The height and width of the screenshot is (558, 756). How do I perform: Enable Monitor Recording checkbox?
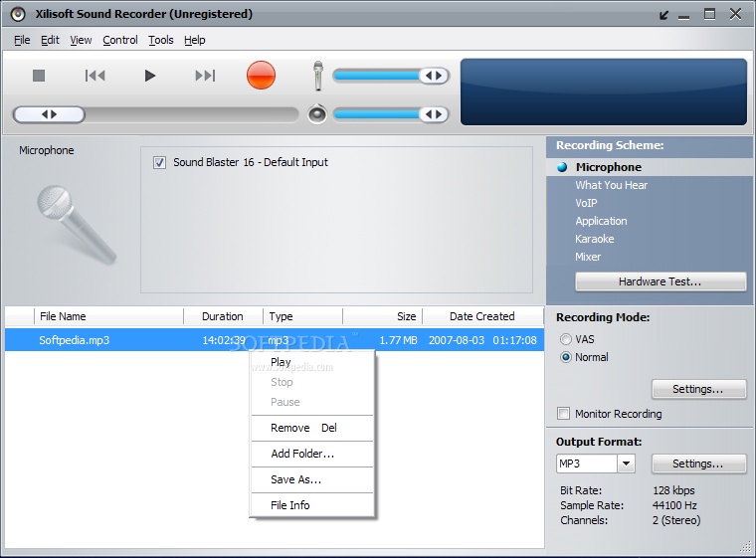click(563, 414)
